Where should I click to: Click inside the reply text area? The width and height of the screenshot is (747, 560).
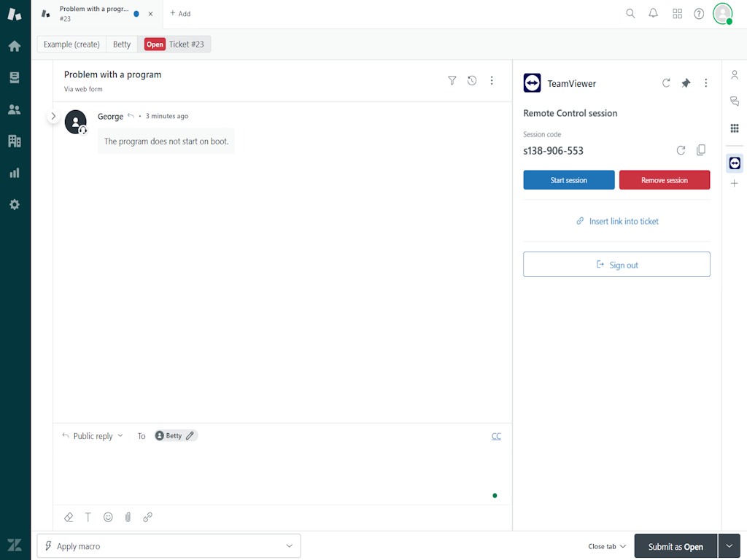277,470
